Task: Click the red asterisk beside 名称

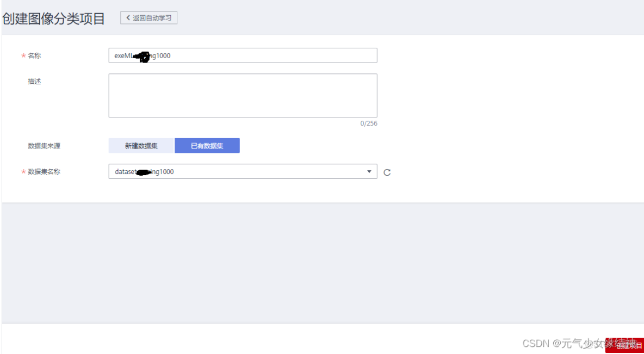Action: (23, 56)
